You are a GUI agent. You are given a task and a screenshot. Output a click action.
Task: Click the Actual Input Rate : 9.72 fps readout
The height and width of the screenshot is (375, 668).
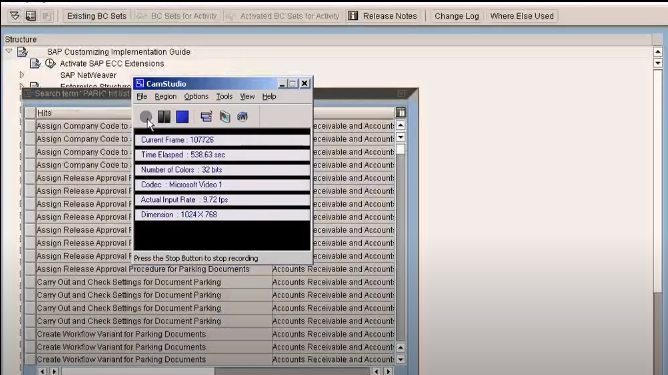222,199
